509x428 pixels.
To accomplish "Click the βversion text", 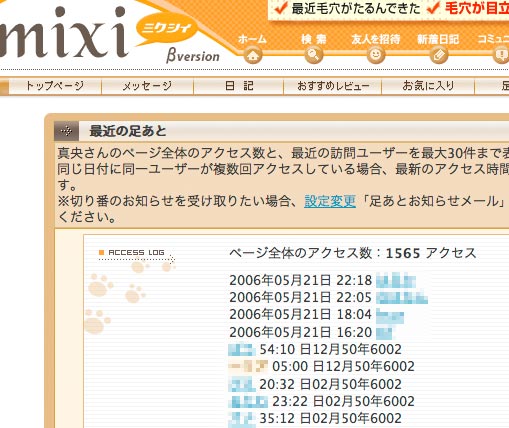I will [193, 56].
